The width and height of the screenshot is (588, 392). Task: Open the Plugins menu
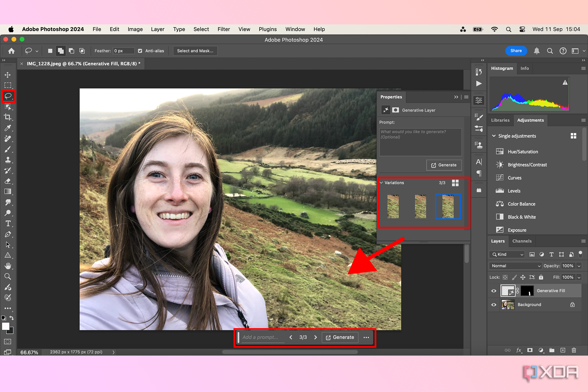click(268, 29)
